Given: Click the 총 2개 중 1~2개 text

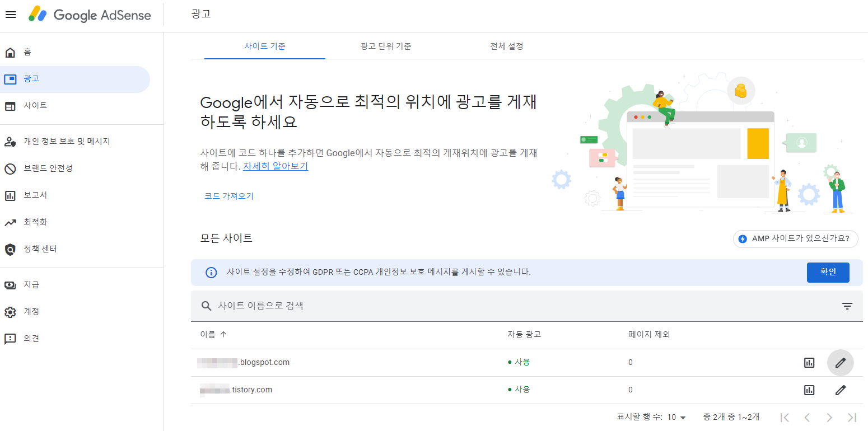Looking at the screenshot, I should pos(731,417).
